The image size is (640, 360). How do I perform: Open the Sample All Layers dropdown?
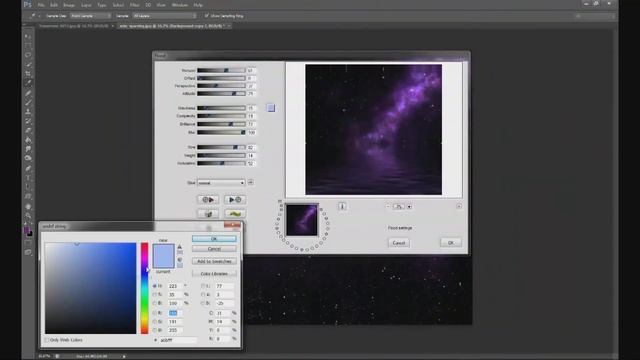[164, 16]
